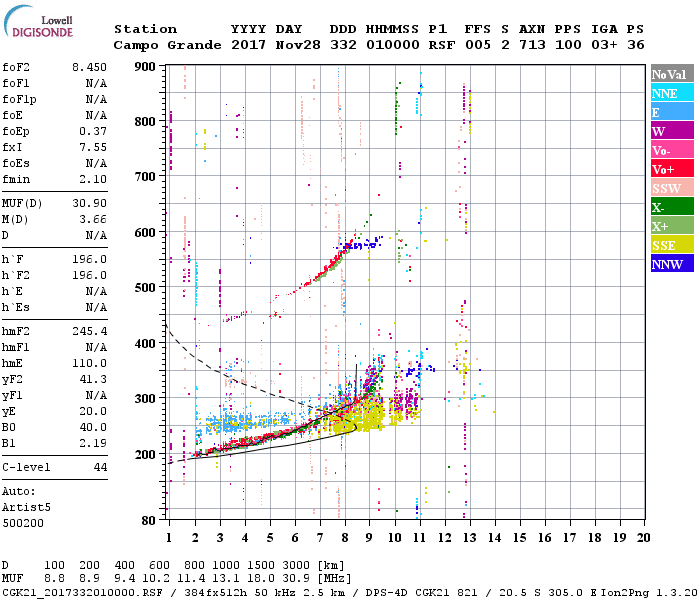Click the hmE value 110.0
The image size is (700, 600).
[x=89, y=363]
